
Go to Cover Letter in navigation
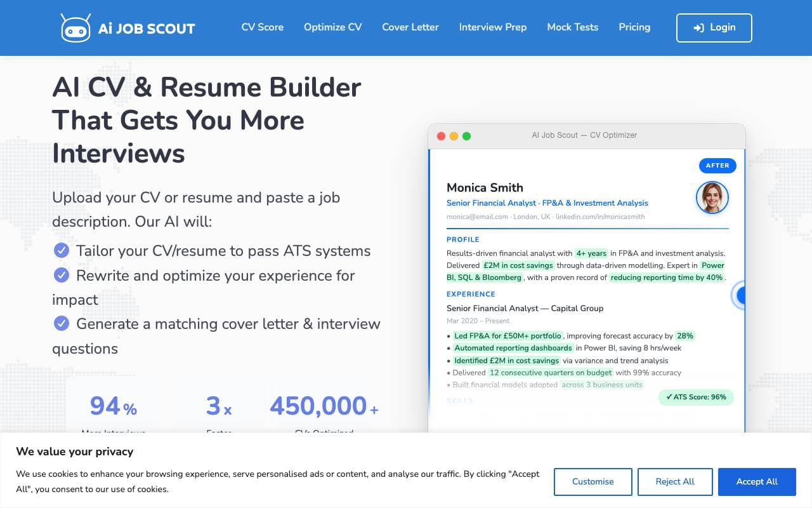tap(410, 27)
